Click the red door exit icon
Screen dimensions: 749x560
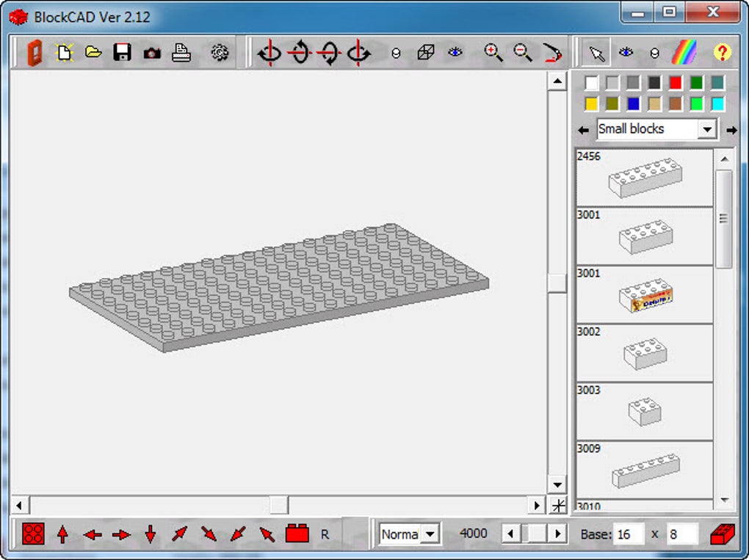[x=35, y=53]
